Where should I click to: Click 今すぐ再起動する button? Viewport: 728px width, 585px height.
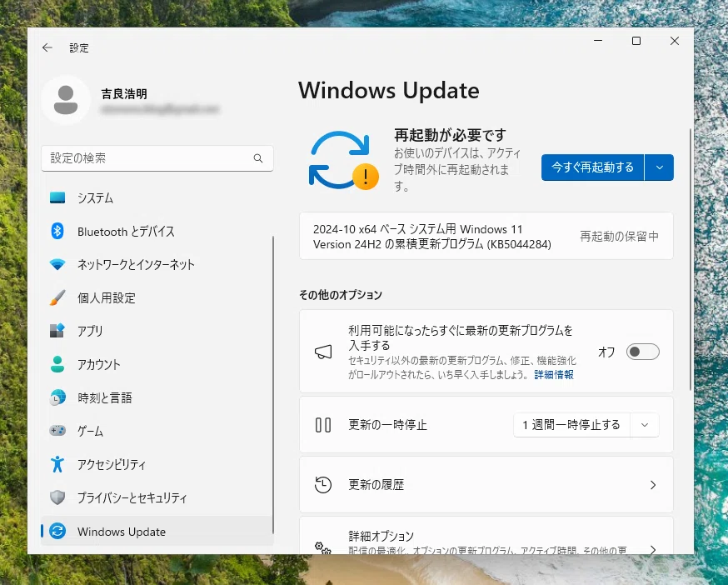click(x=592, y=167)
